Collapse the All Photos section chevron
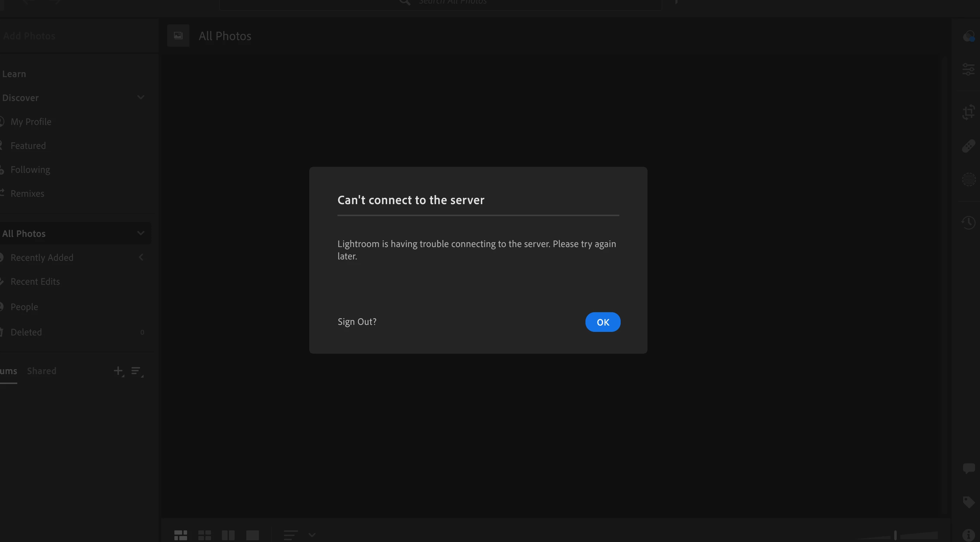Image resolution: width=980 pixels, height=542 pixels. click(x=141, y=233)
